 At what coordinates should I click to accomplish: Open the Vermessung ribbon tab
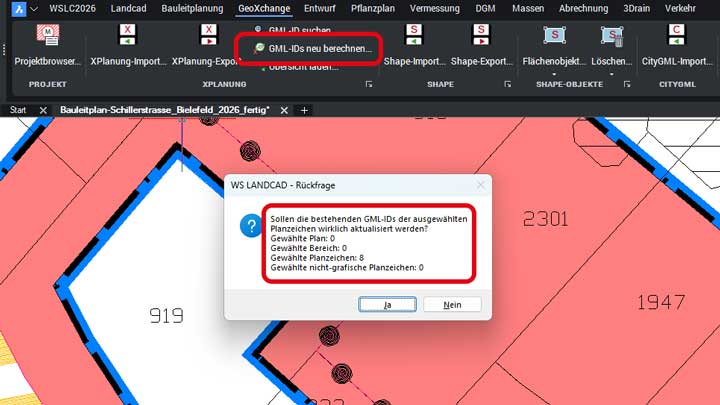click(x=435, y=8)
